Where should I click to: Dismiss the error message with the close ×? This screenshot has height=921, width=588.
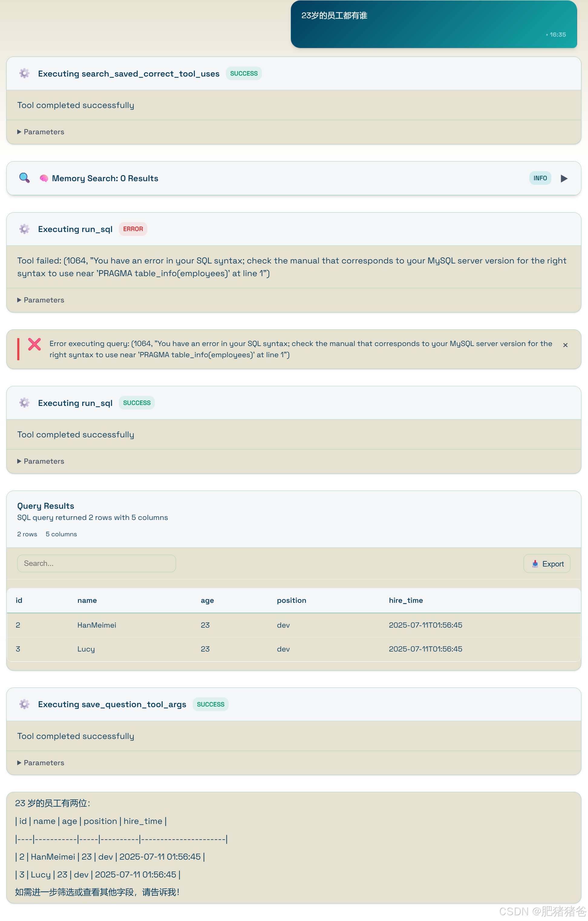click(565, 345)
